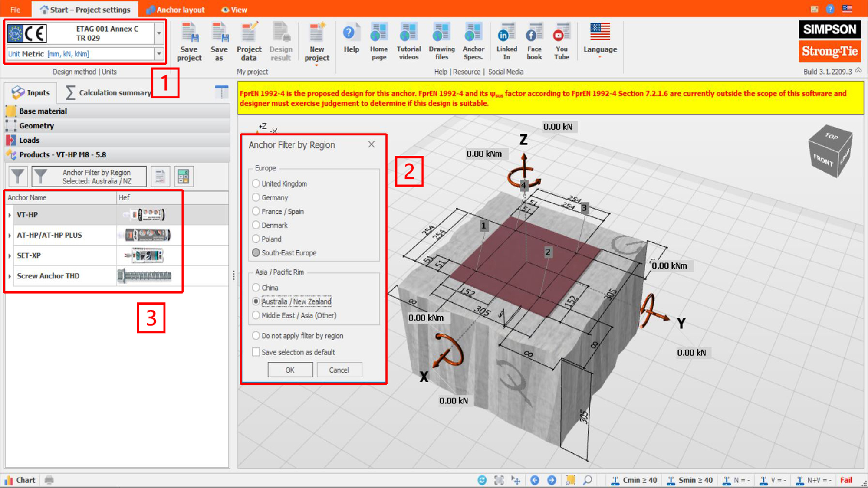The height and width of the screenshot is (488, 868).
Task: Switch to the View tab
Action: click(x=234, y=10)
